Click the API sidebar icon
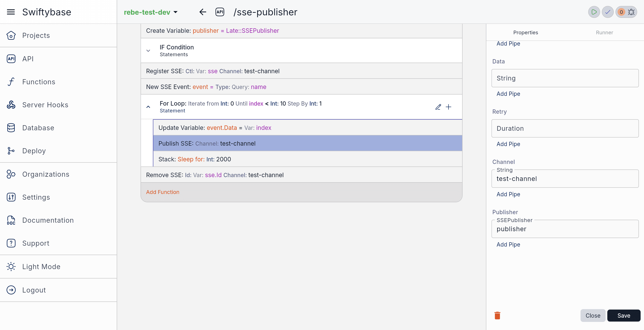 click(11, 59)
